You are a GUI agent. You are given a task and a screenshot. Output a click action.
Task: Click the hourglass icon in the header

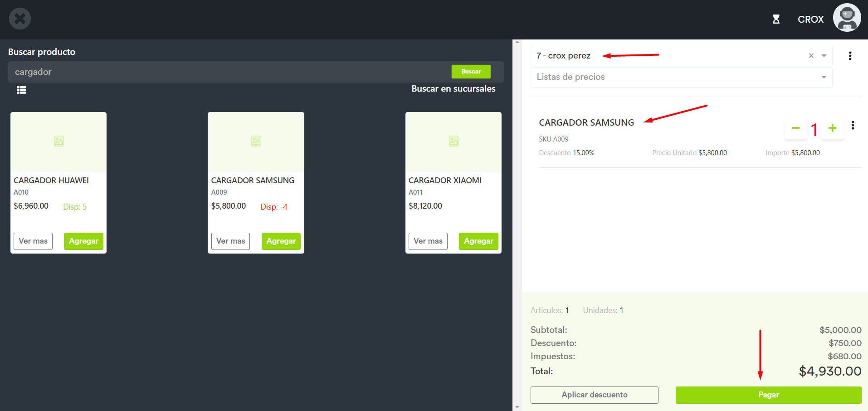776,19
